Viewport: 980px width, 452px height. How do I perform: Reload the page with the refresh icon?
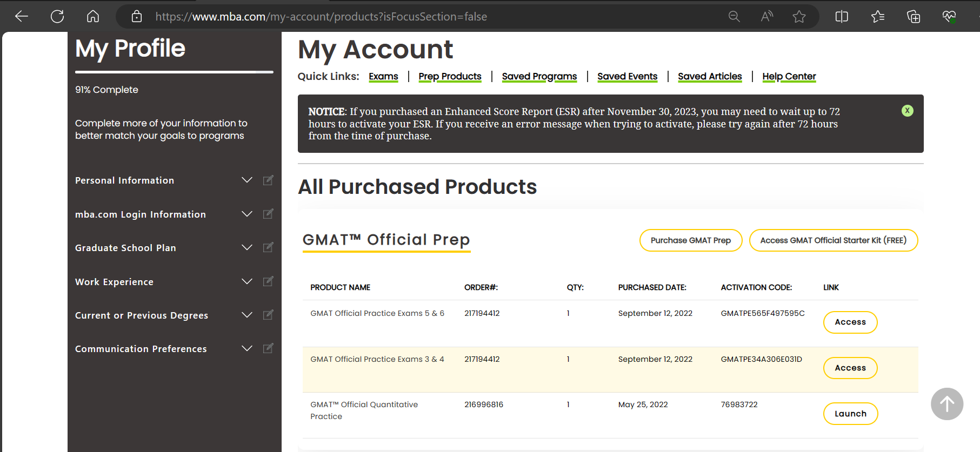coord(57,17)
